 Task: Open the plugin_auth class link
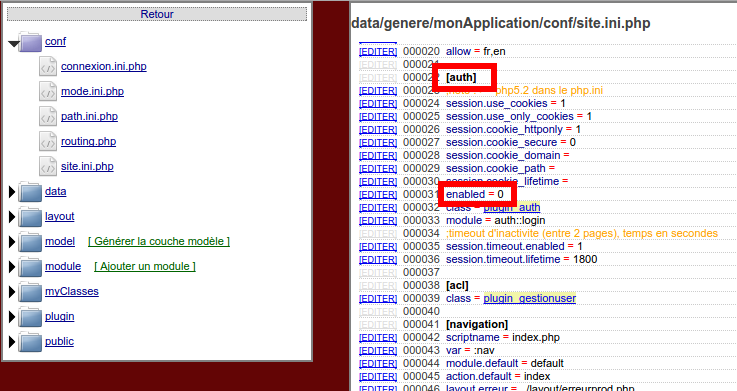pyautogui.click(x=512, y=207)
